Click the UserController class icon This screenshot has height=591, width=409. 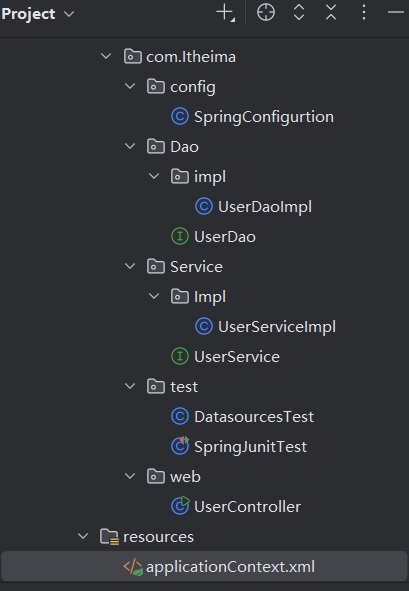click(x=180, y=506)
